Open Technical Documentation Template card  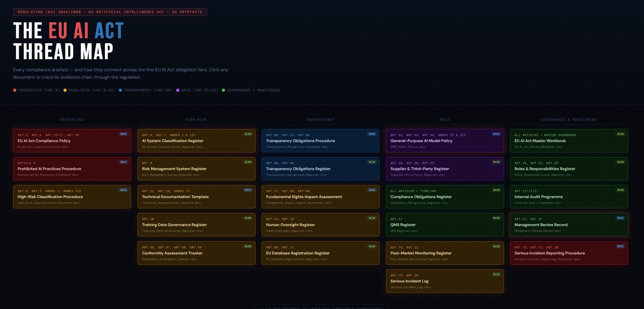pos(196,197)
